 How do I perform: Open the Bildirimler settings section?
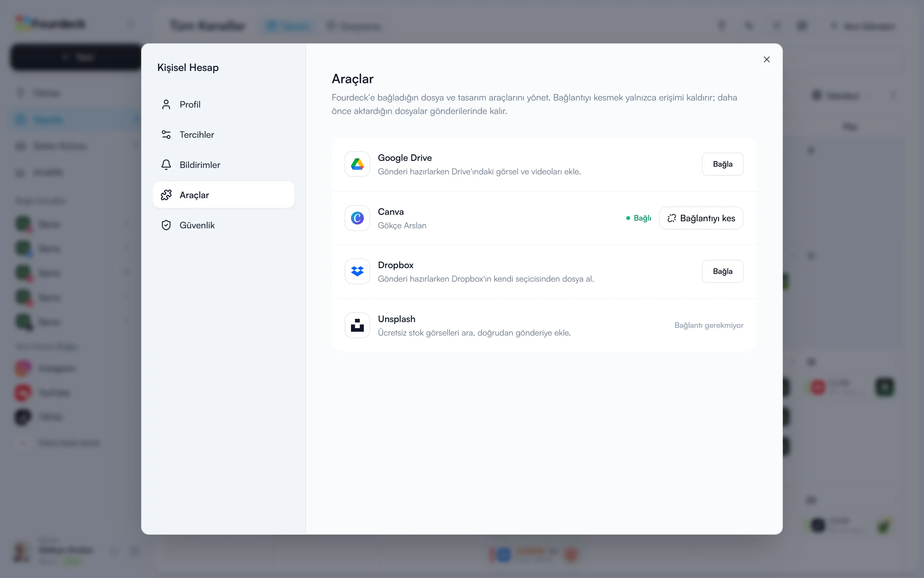pos(223,165)
